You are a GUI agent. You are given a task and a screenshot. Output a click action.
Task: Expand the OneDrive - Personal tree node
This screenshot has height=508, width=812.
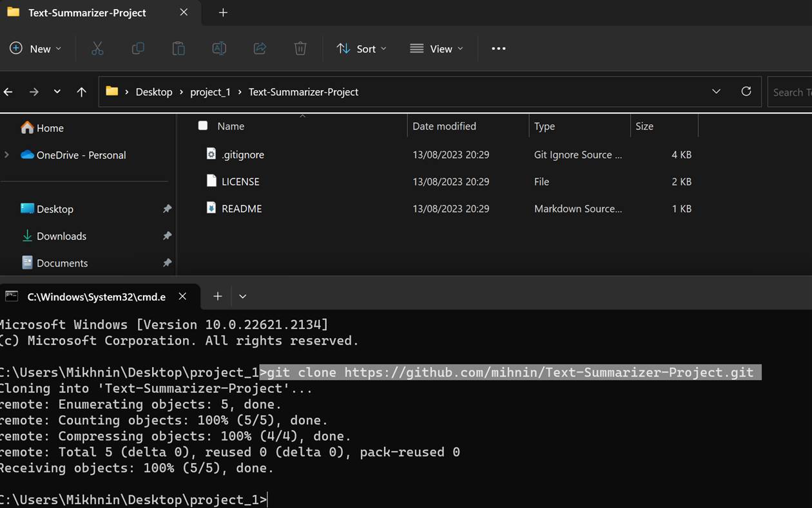click(x=7, y=155)
